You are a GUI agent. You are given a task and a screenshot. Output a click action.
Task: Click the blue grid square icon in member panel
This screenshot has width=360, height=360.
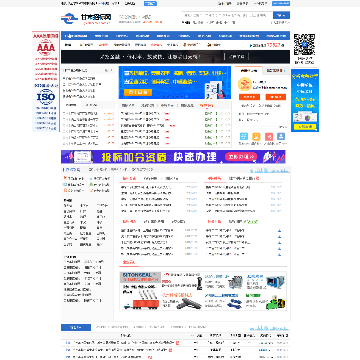(244, 136)
